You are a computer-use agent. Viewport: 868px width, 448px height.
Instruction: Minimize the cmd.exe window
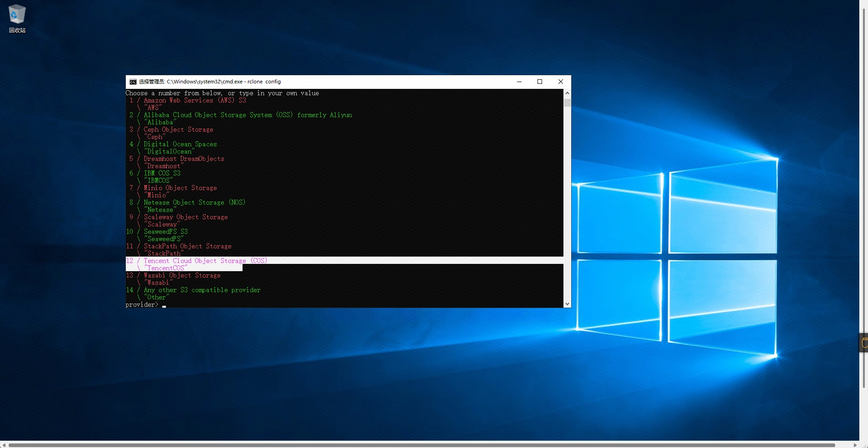point(519,82)
